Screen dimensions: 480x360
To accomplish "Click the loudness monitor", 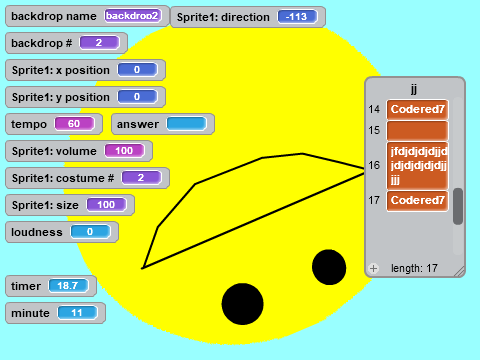I will click(62, 232).
